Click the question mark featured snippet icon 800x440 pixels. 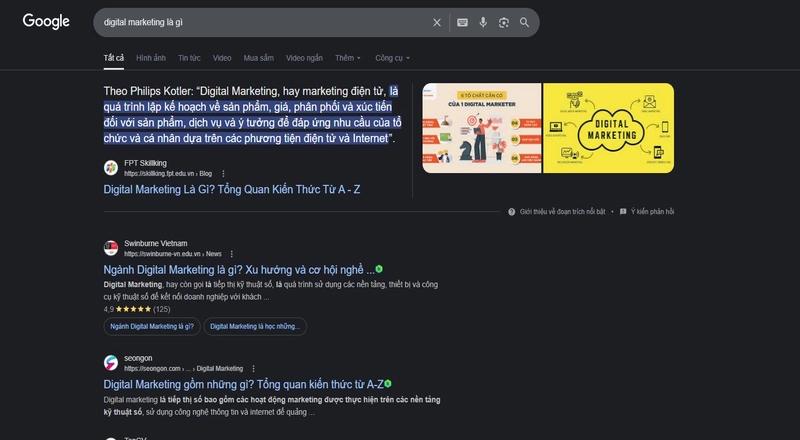pyautogui.click(x=511, y=211)
